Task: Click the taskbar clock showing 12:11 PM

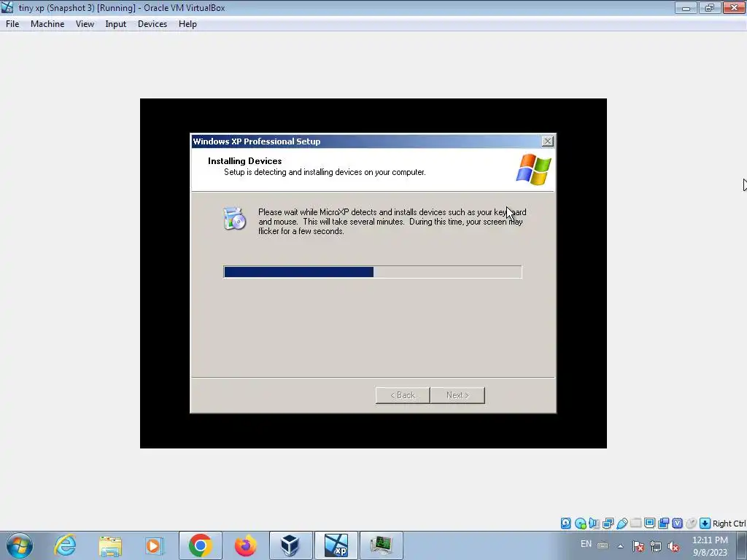Action: tap(710, 545)
